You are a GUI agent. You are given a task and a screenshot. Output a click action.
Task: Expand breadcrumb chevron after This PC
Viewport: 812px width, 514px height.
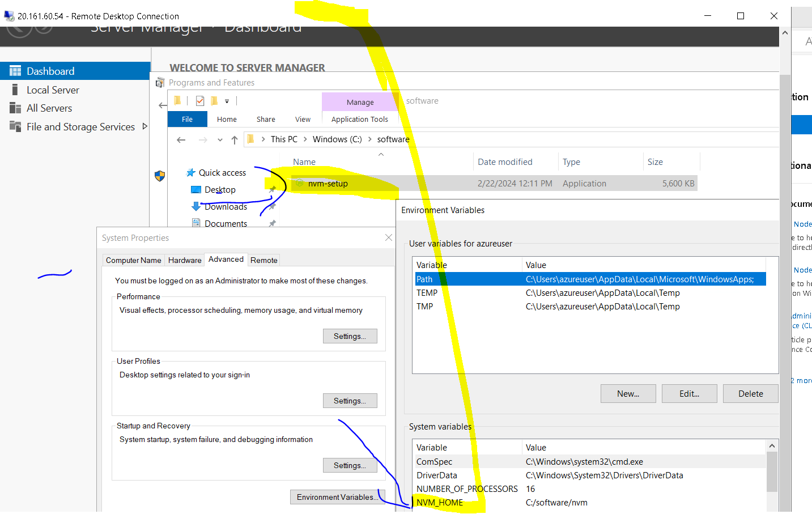(305, 139)
